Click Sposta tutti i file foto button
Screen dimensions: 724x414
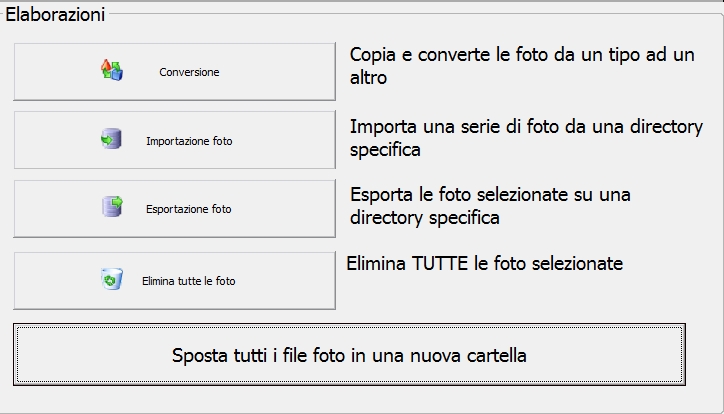tap(349, 354)
